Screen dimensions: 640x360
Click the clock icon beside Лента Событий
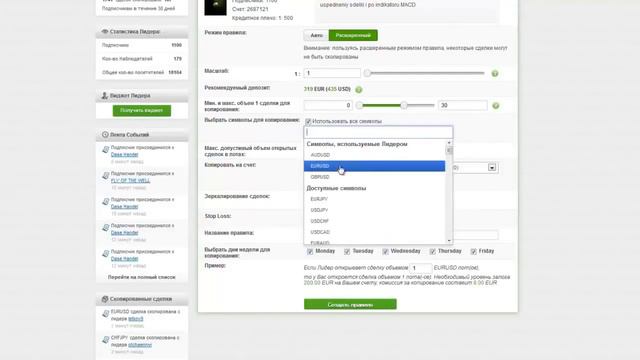click(105, 135)
